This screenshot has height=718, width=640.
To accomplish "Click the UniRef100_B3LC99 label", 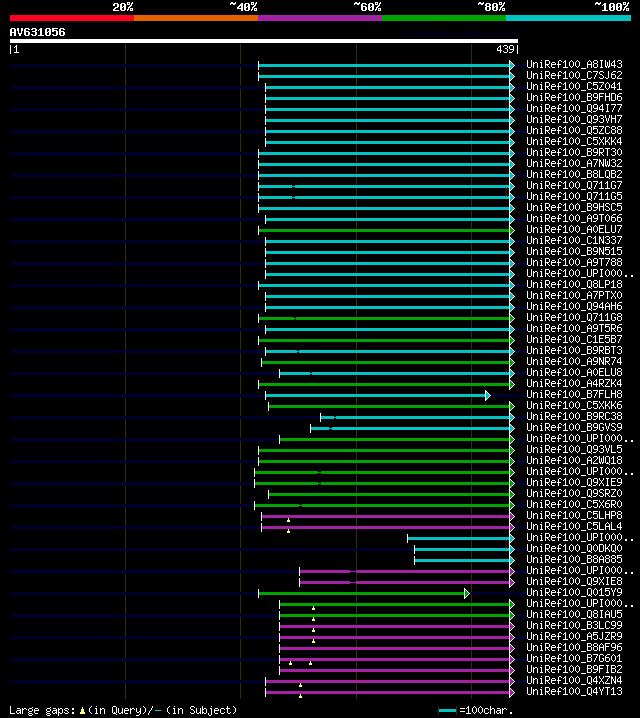I will (x=574, y=625).
